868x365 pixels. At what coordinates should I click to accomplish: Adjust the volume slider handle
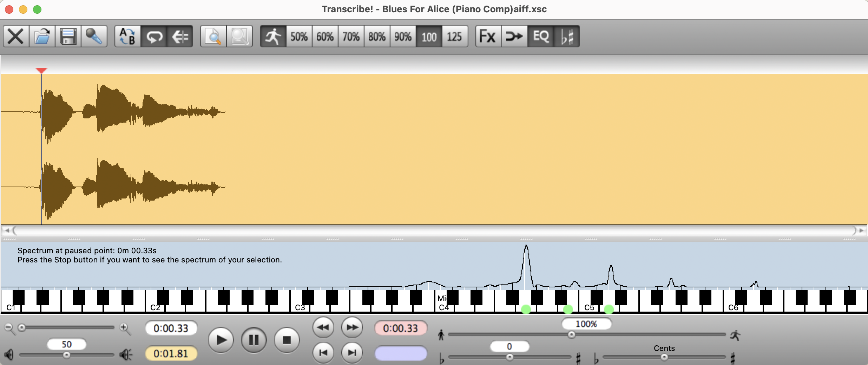pyautogui.click(x=66, y=355)
